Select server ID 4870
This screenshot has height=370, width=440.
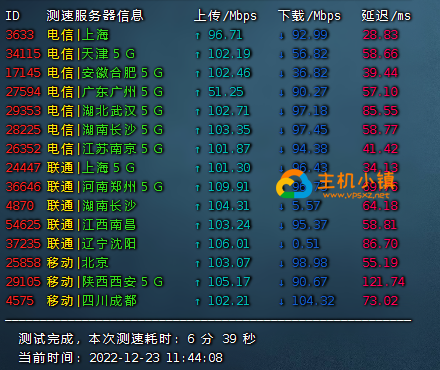tap(20, 206)
